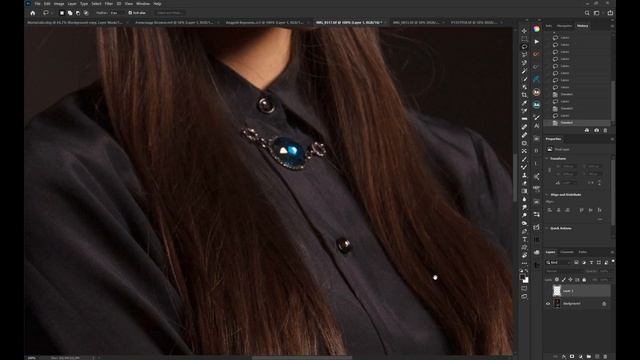
Task: Toggle Quick Mask mode
Action: tap(524, 288)
